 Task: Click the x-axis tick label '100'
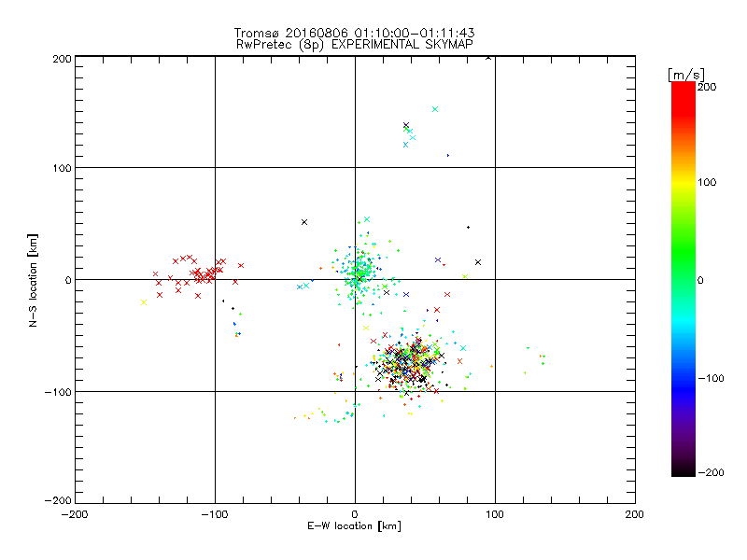(x=495, y=514)
